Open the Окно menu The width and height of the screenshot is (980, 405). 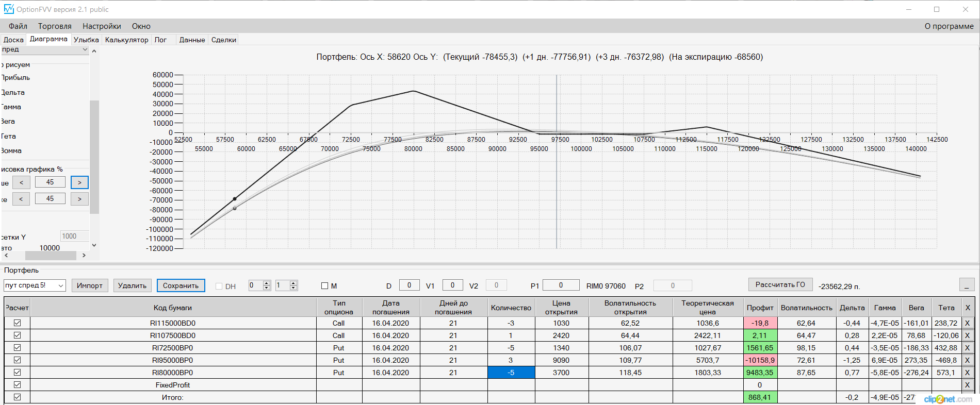point(141,26)
